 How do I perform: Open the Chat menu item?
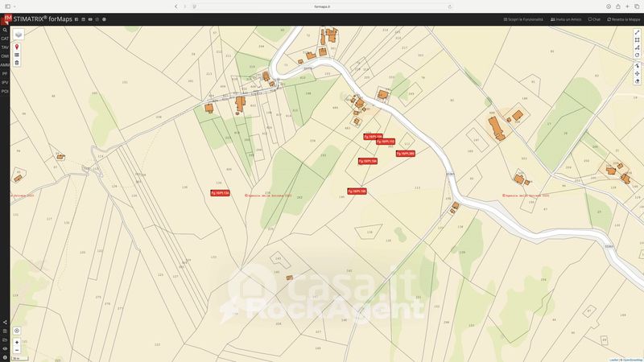[595, 19]
